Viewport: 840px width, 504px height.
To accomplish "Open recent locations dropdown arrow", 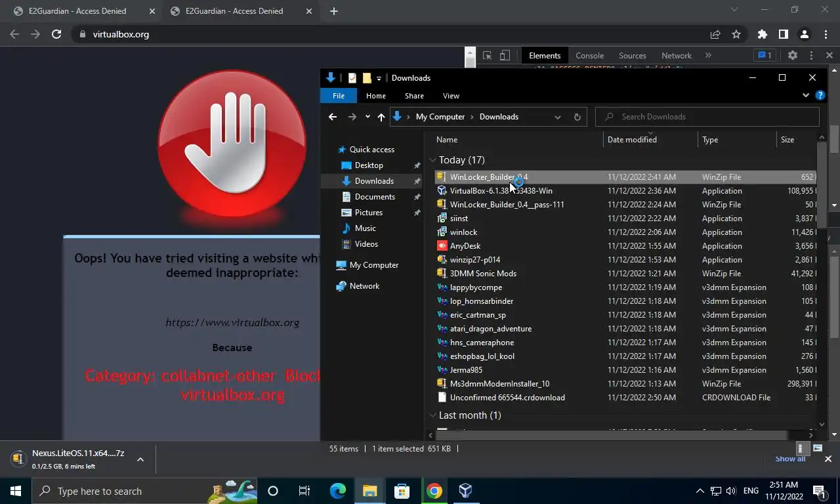I will [367, 117].
